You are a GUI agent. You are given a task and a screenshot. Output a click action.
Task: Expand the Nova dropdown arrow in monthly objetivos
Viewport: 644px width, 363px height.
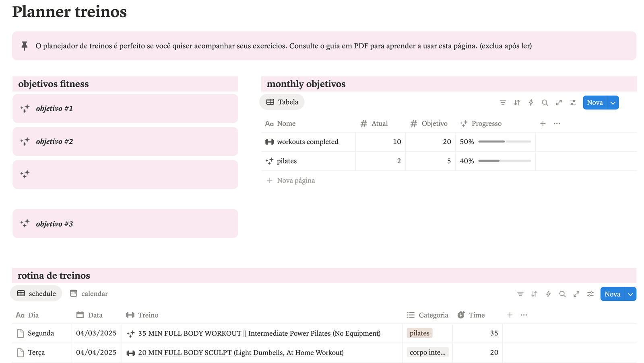(x=613, y=103)
